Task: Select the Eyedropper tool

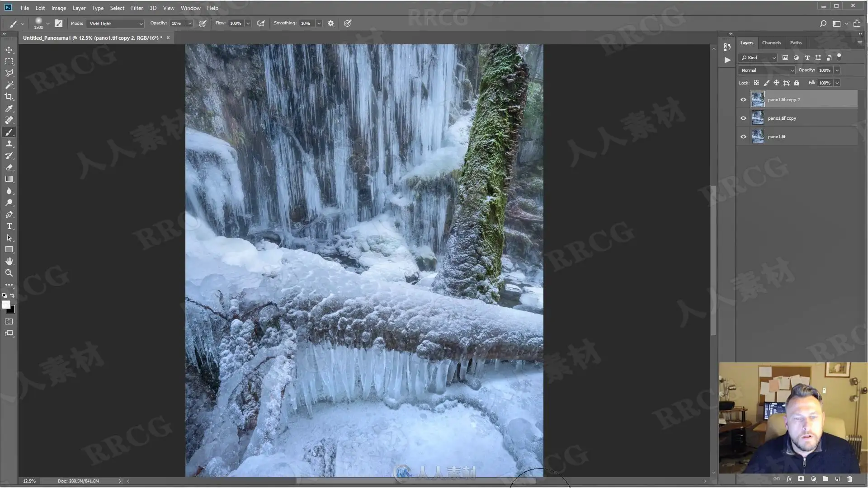Action: point(9,108)
